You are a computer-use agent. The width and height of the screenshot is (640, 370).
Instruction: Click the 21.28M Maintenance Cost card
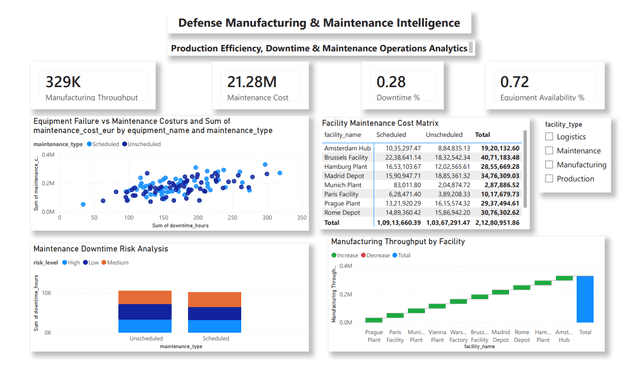260,85
